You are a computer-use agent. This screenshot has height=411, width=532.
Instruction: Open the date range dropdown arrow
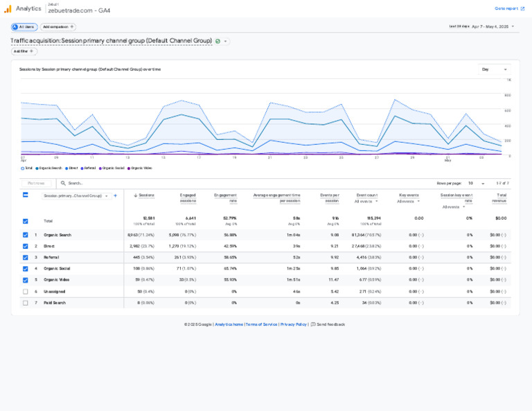[x=513, y=26]
